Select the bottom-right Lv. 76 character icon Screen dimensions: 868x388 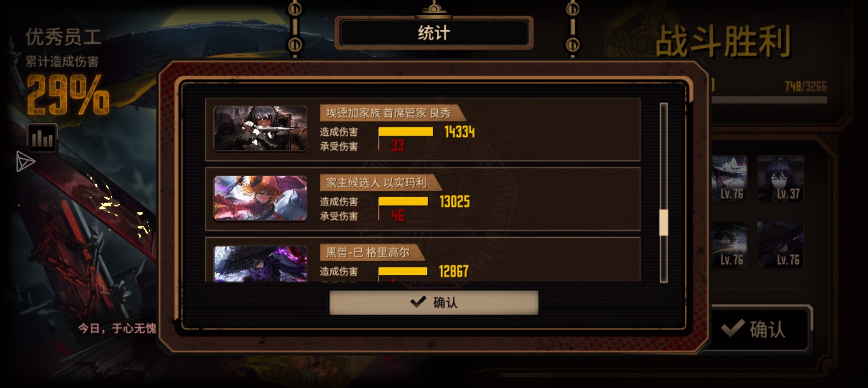pyautogui.click(x=780, y=245)
